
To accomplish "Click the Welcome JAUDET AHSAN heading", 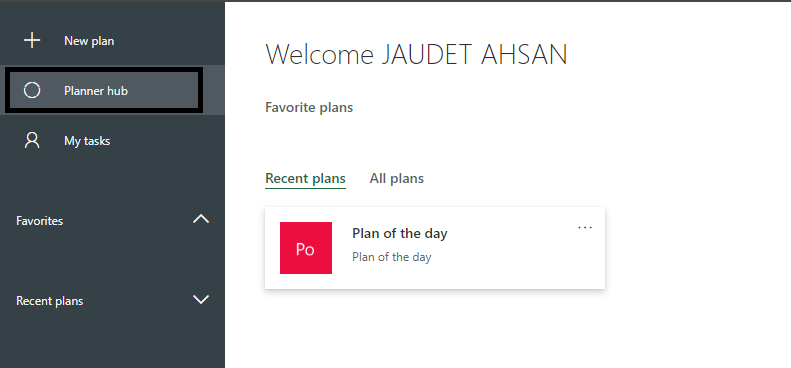I will click(416, 55).
